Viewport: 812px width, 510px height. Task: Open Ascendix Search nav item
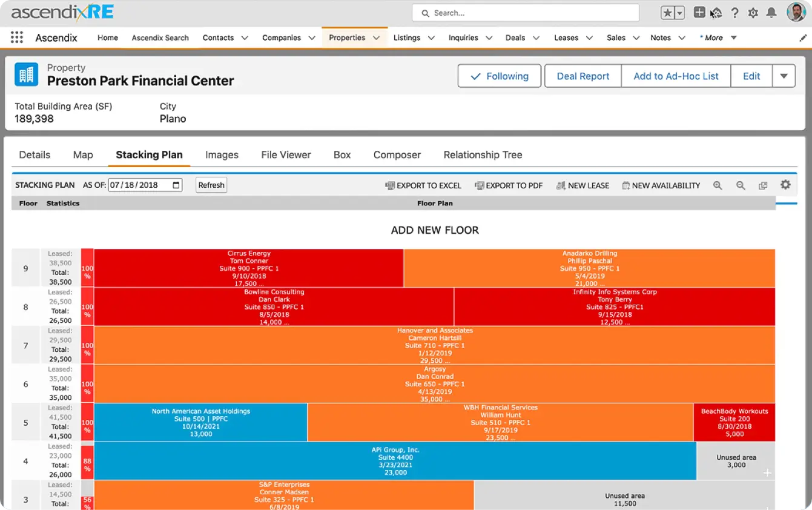[x=160, y=38]
